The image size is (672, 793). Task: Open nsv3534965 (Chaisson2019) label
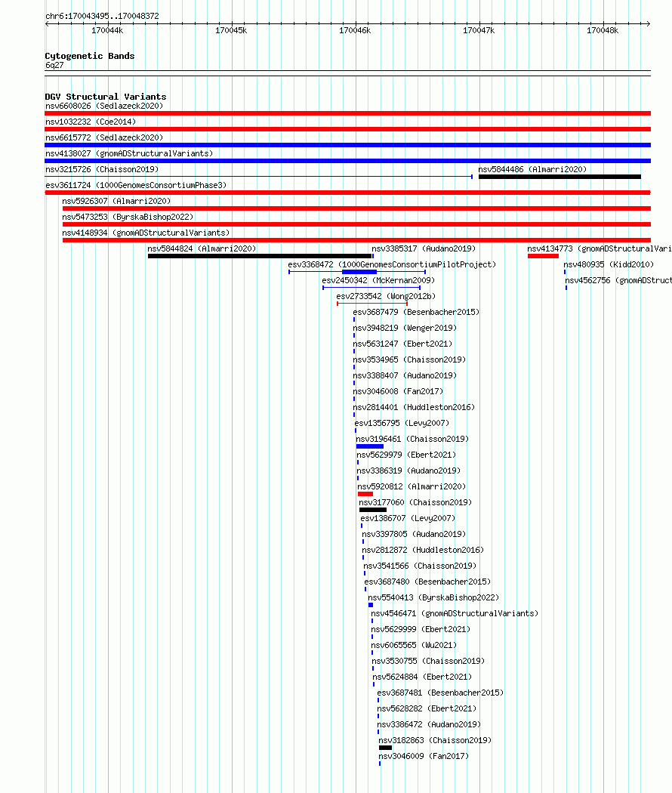coord(409,359)
